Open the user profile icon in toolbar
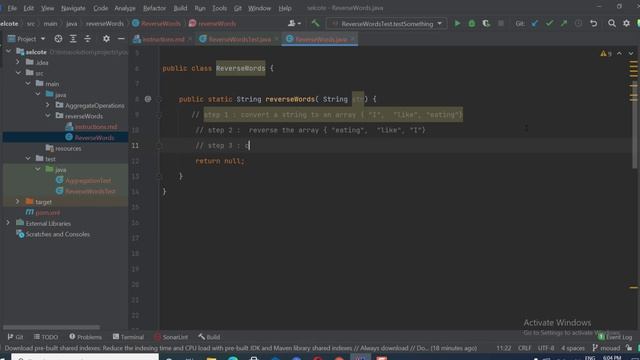This screenshot has height=360, width=640. [294, 24]
